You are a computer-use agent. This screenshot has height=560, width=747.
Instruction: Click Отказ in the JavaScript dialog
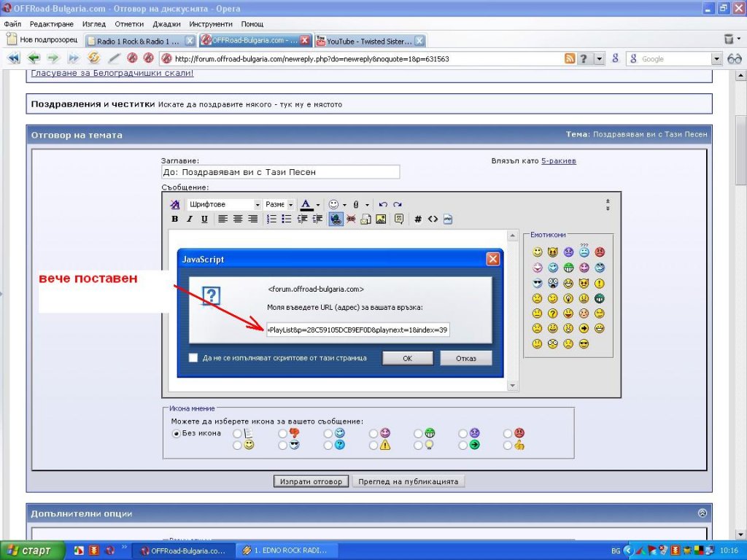(x=466, y=358)
